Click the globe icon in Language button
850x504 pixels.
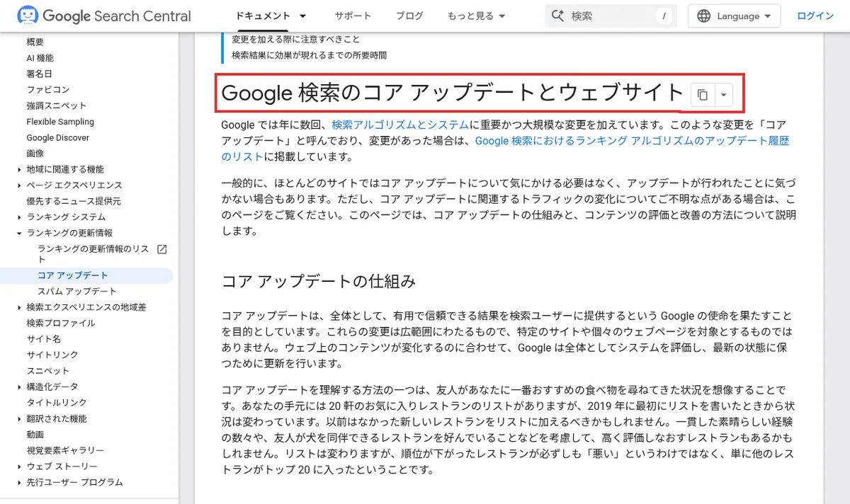703,16
